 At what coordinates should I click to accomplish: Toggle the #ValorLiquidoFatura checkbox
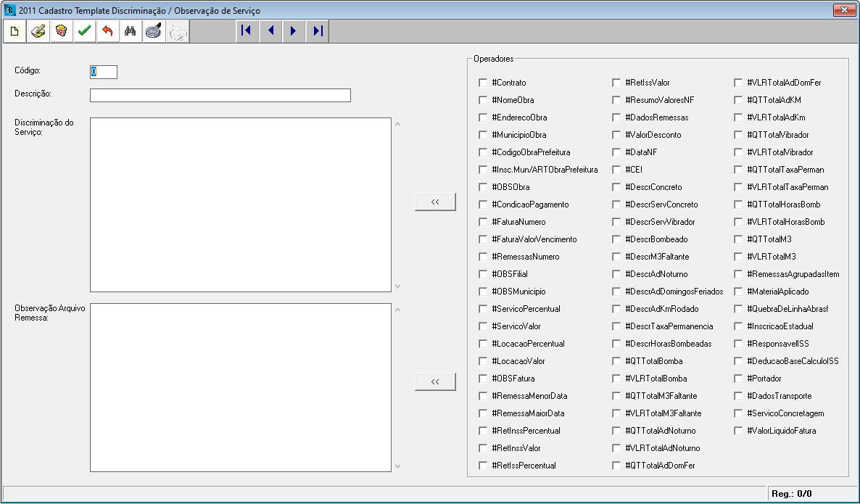click(738, 431)
